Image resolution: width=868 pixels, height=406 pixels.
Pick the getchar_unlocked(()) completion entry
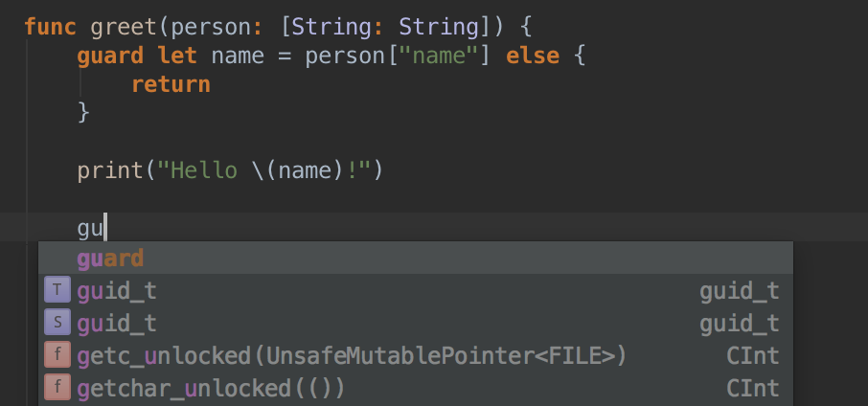415,389
